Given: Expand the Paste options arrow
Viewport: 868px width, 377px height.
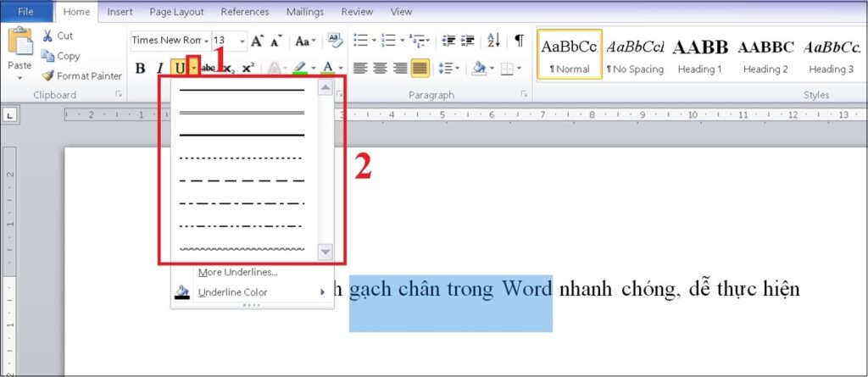Looking at the screenshot, I should tap(20, 78).
